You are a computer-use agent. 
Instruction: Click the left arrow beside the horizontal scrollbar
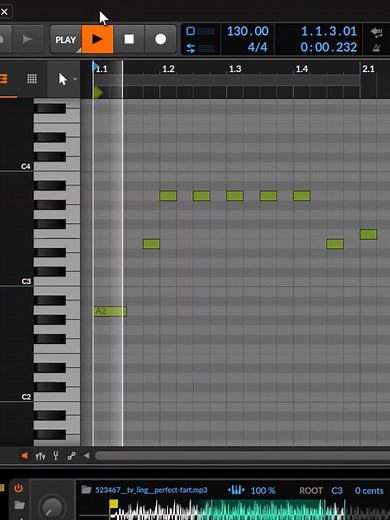coord(86,455)
